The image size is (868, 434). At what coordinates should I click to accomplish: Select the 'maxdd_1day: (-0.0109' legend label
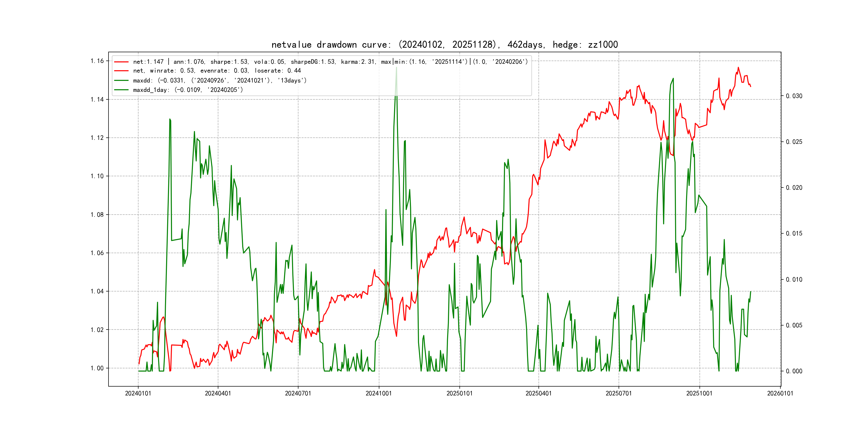click(x=188, y=90)
